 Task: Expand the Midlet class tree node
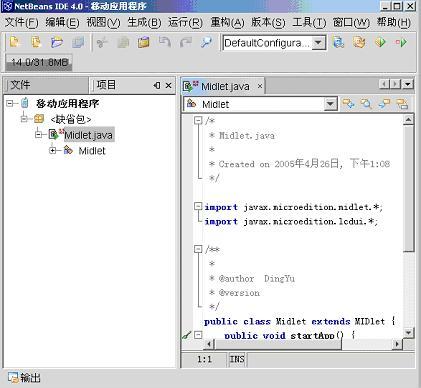coord(53,151)
